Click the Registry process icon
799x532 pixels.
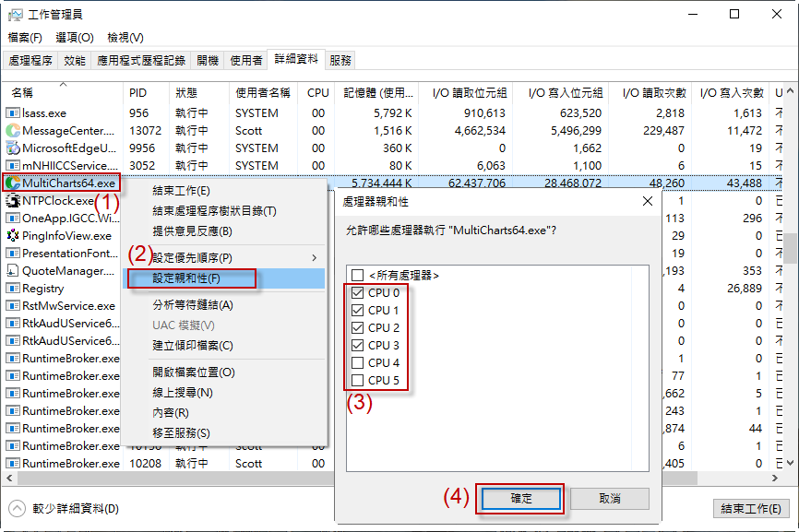point(13,289)
